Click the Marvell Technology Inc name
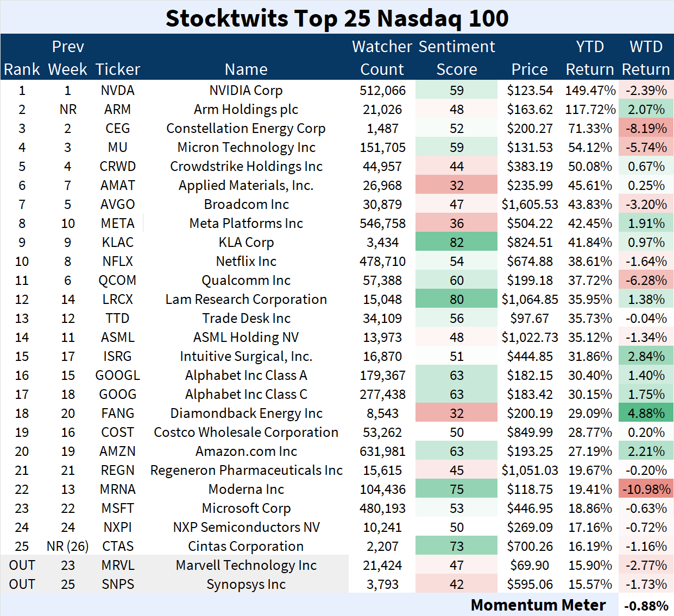Screen dimensions: 674x616 (x=246, y=566)
